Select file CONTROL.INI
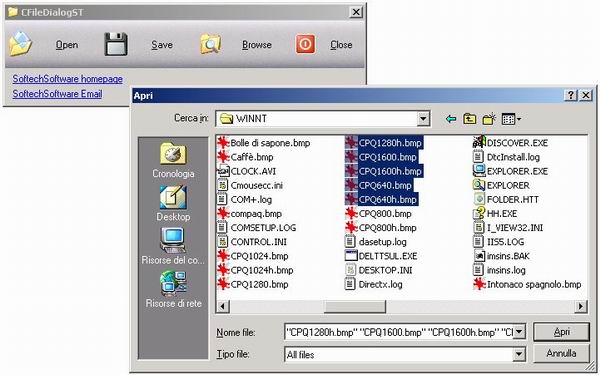This screenshot has width=600, height=375. tap(252, 242)
